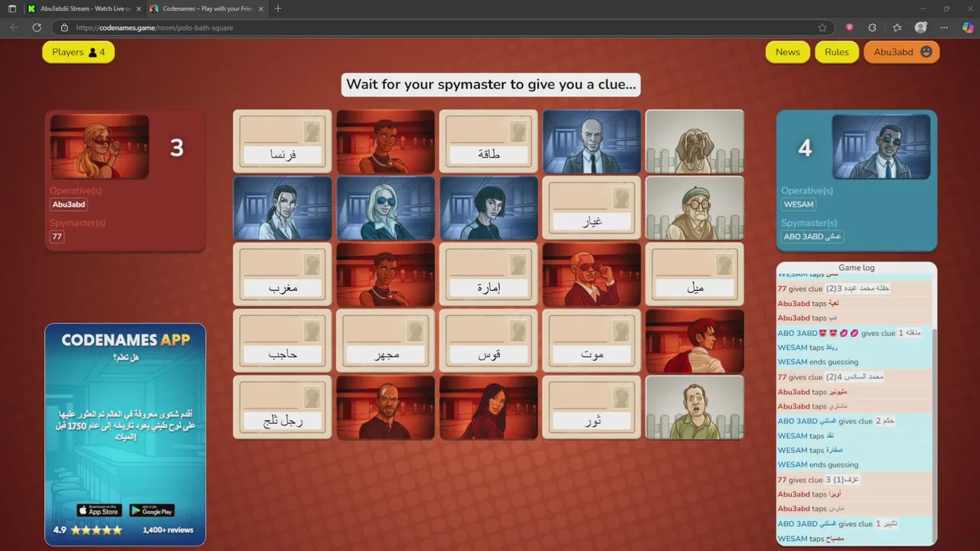Open the tab actions menu icon
This screenshot has width=980, height=551.
pyautogui.click(x=11, y=8)
